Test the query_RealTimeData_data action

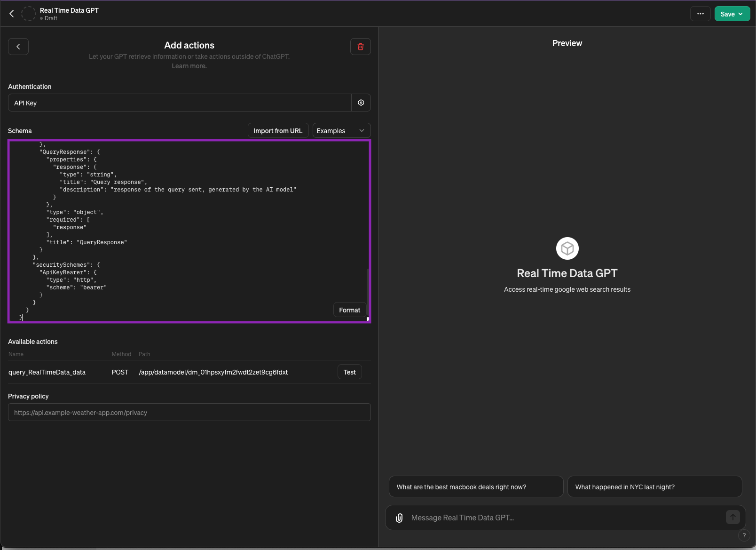tap(350, 372)
